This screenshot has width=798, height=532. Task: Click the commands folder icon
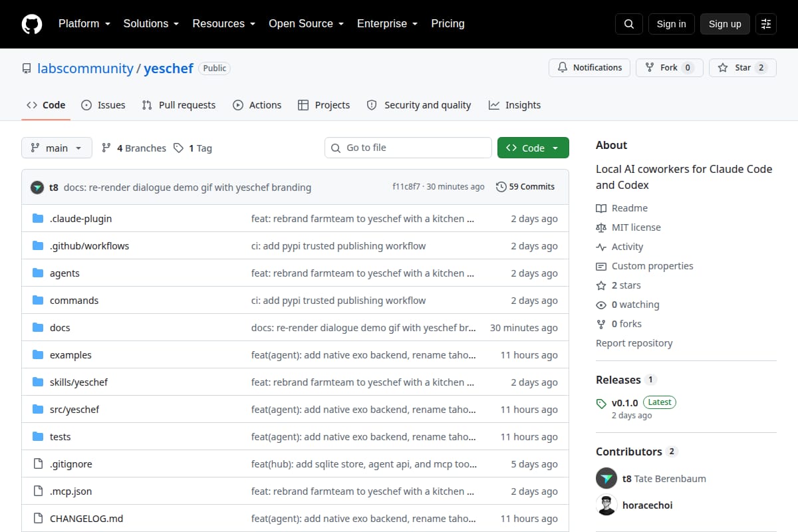point(38,301)
